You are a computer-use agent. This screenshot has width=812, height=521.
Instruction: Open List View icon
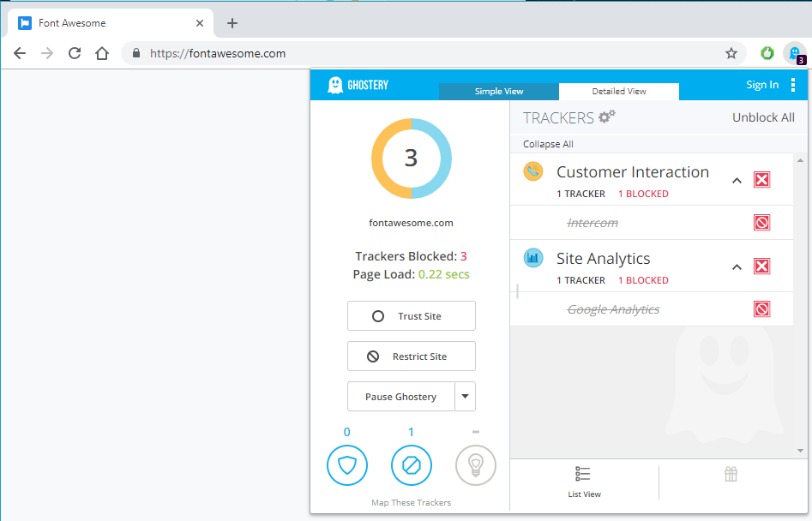click(583, 474)
